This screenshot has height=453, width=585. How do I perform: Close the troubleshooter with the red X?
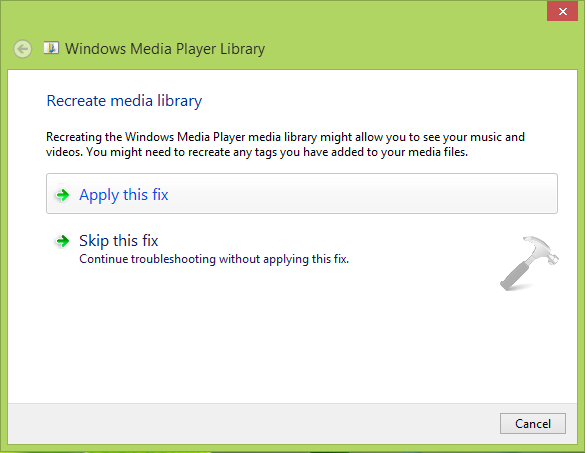(563, 11)
